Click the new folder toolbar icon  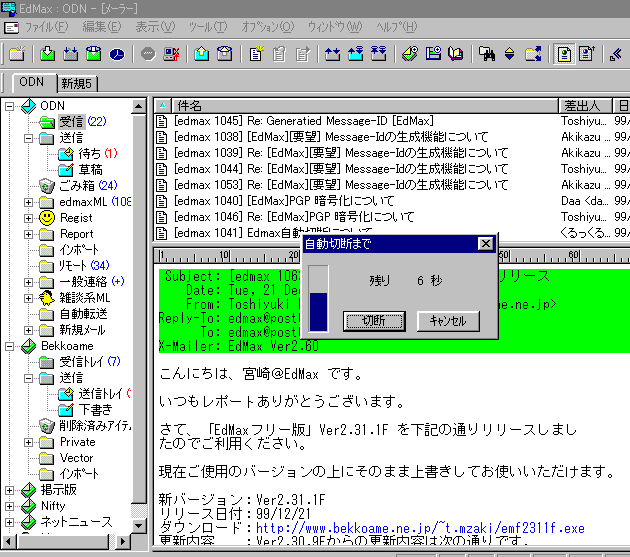pos(17,53)
